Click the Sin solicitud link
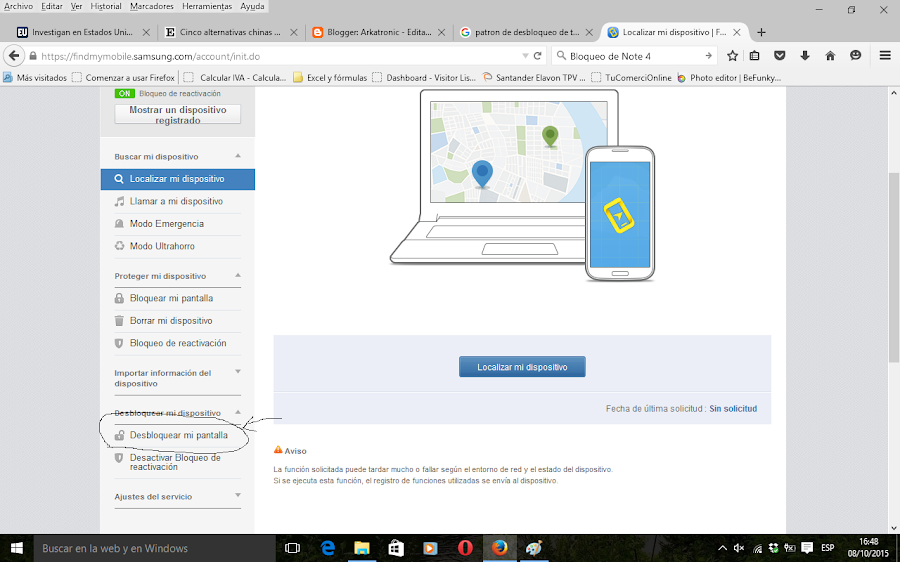This screenshot has width=900, height=562. [x=733, y=409]
